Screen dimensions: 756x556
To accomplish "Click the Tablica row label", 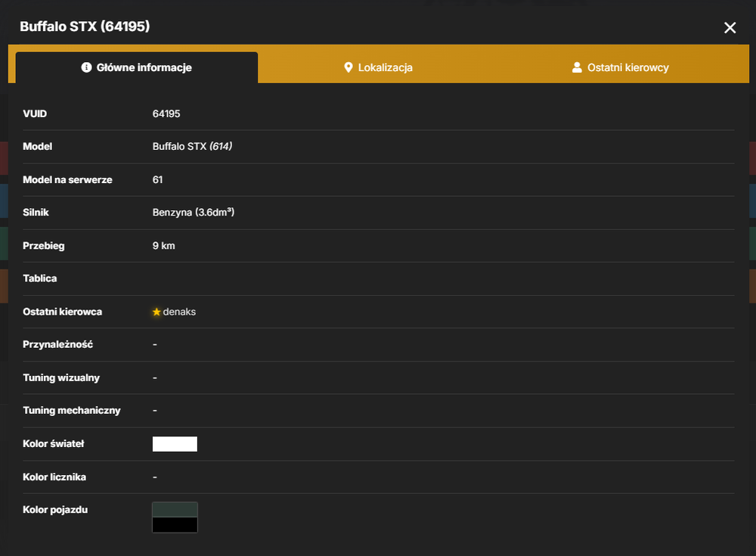I will (x=39, y=278).
